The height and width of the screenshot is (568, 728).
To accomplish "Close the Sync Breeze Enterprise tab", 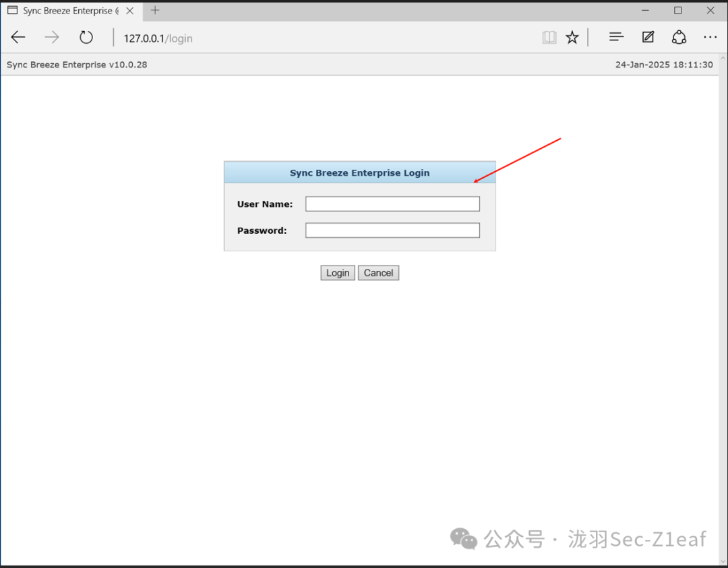I will point(130,11).
